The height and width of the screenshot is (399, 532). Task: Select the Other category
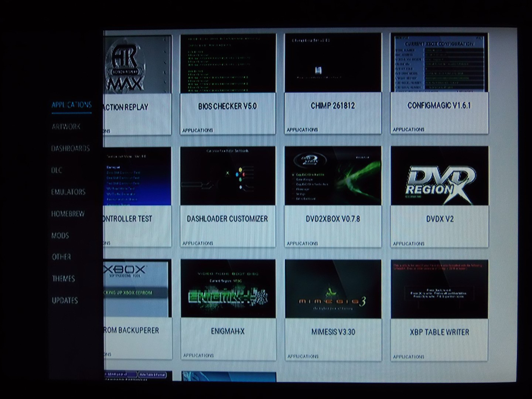pyautogui.click(x=61, y=257)
